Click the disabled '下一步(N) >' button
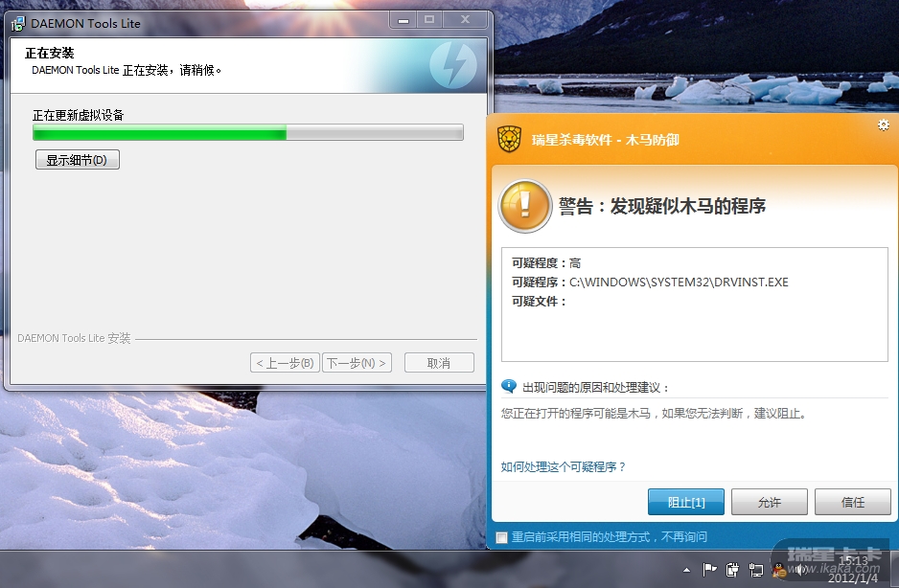Viewport: 899px width, 588px height. [x=357, y=363]
